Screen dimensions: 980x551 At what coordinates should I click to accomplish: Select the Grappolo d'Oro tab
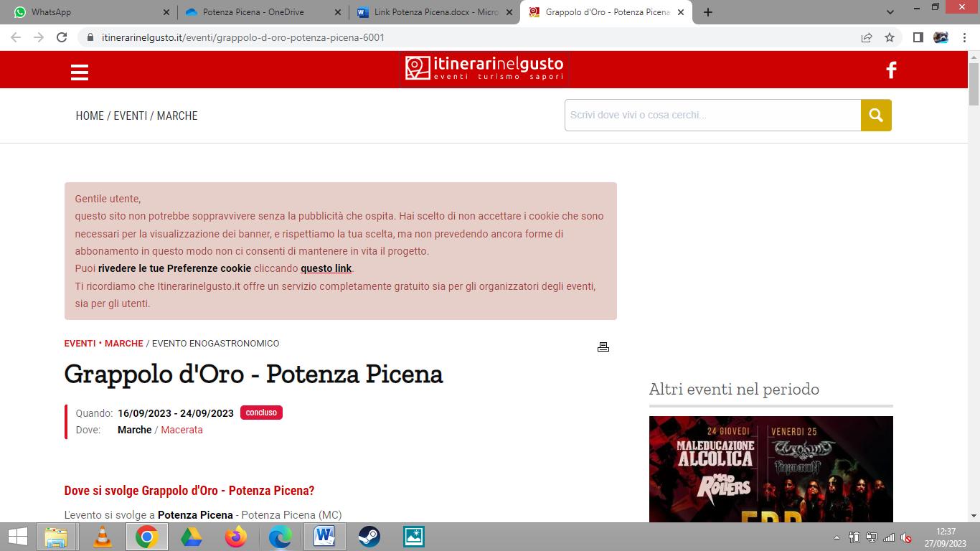606,12
